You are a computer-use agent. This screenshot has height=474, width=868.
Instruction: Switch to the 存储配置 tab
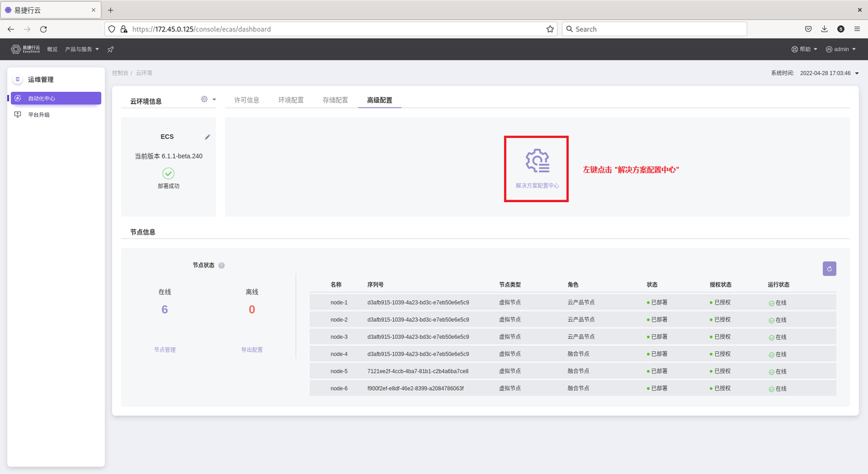(x=335, y=100)
